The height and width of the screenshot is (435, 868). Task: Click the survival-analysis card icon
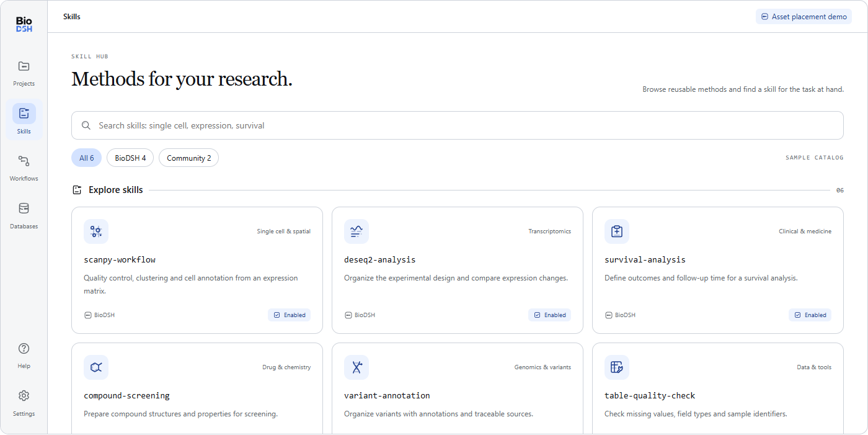click(617, 231)
